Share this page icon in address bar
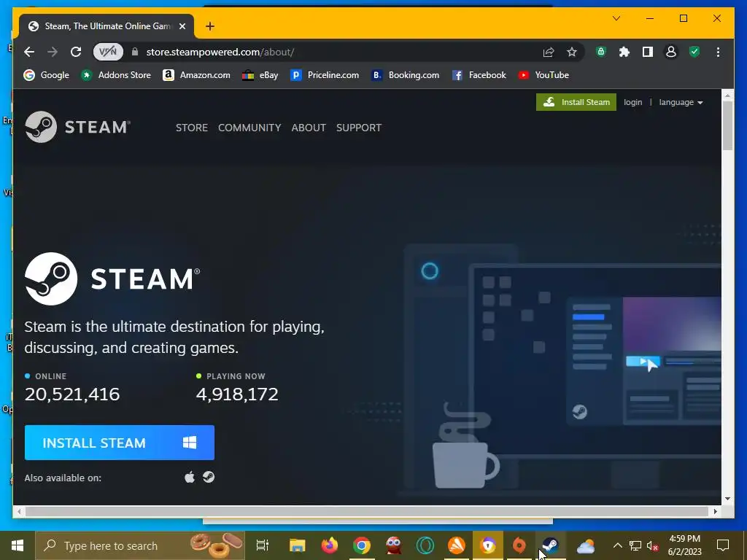This screenshot has height=560, width=747. click(549, 52)
